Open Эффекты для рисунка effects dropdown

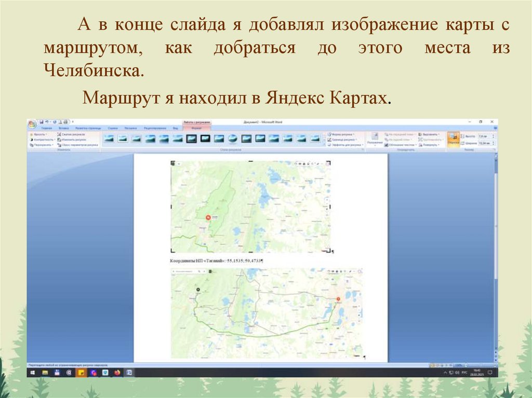[345, 145]
